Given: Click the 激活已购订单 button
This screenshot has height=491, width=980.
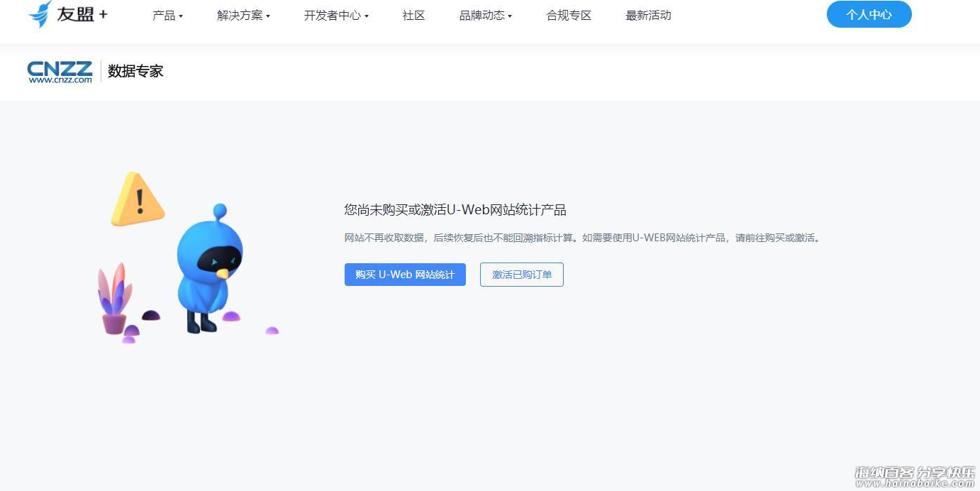Looking at the screenshot, I should click(x=522, y=275).
